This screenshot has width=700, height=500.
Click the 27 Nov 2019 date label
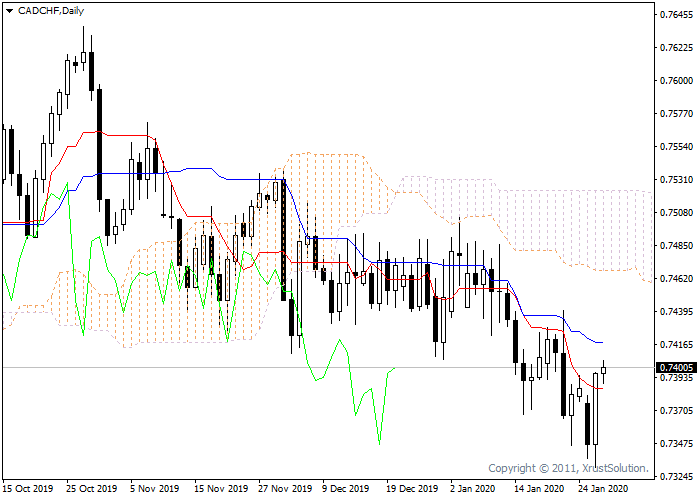[285, 488]
